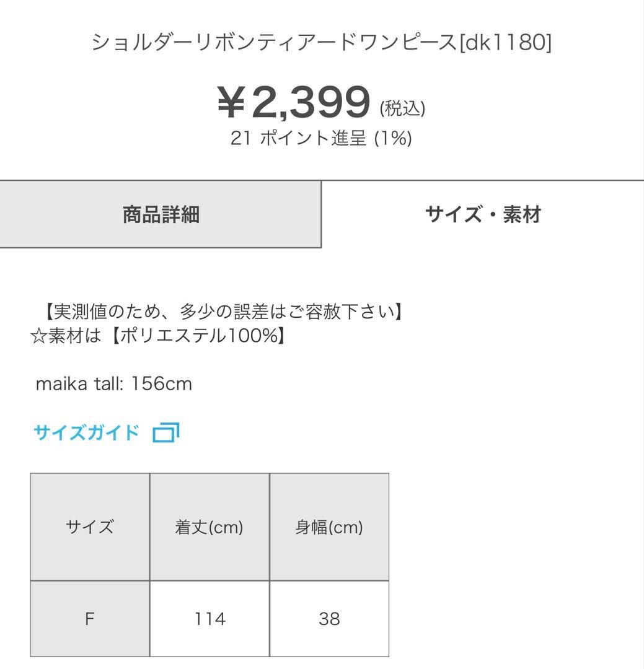This screenshot has width=644, height=669.
Task: Click the 身幅(cm) column header
Action: click(x=329, y=527)
